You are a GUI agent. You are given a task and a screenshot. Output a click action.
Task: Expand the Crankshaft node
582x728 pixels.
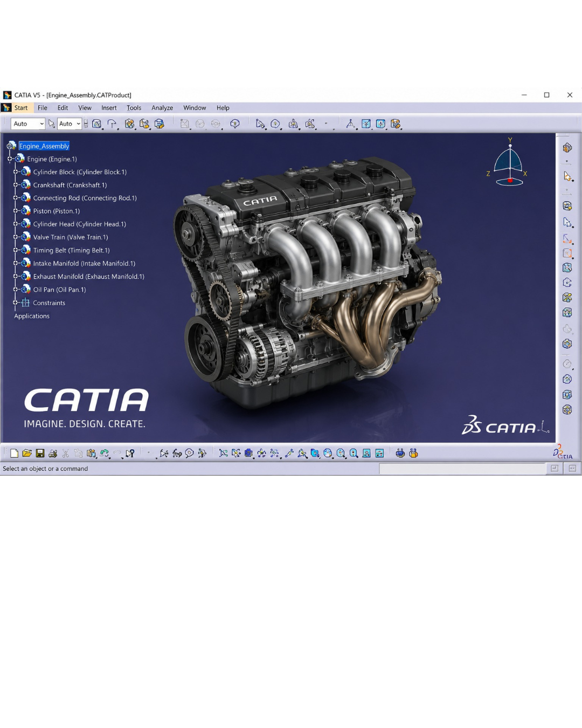coord(16,185)
